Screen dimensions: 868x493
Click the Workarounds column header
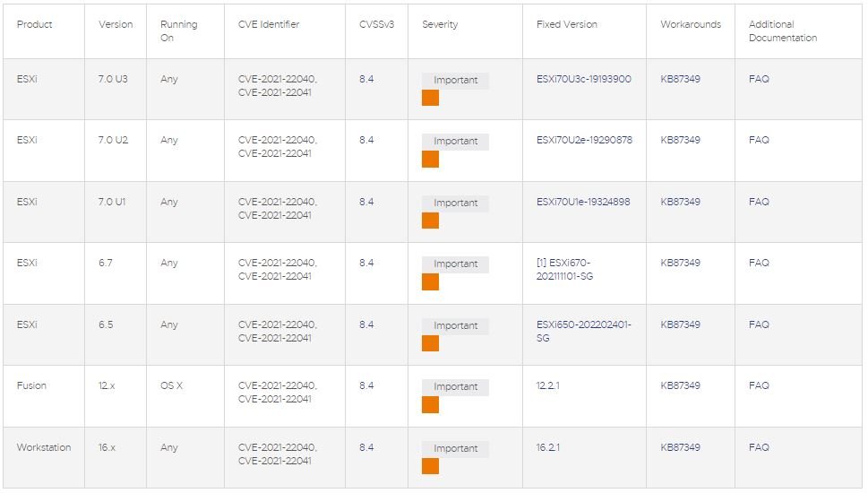coord(691,24)
